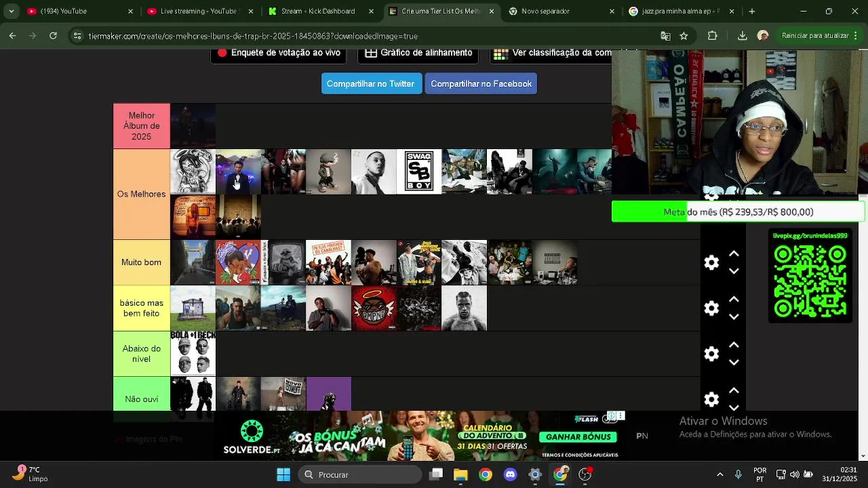Move Muito bom row down

734,271
